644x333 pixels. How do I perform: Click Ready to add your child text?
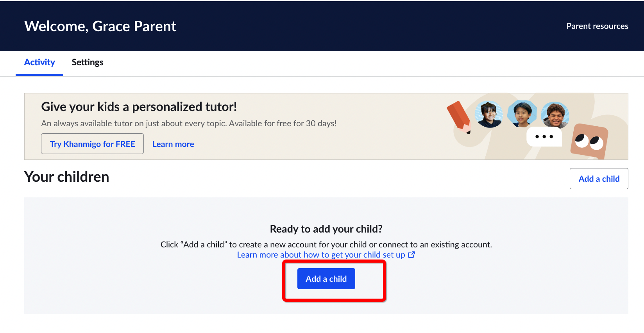coord(326,229)
